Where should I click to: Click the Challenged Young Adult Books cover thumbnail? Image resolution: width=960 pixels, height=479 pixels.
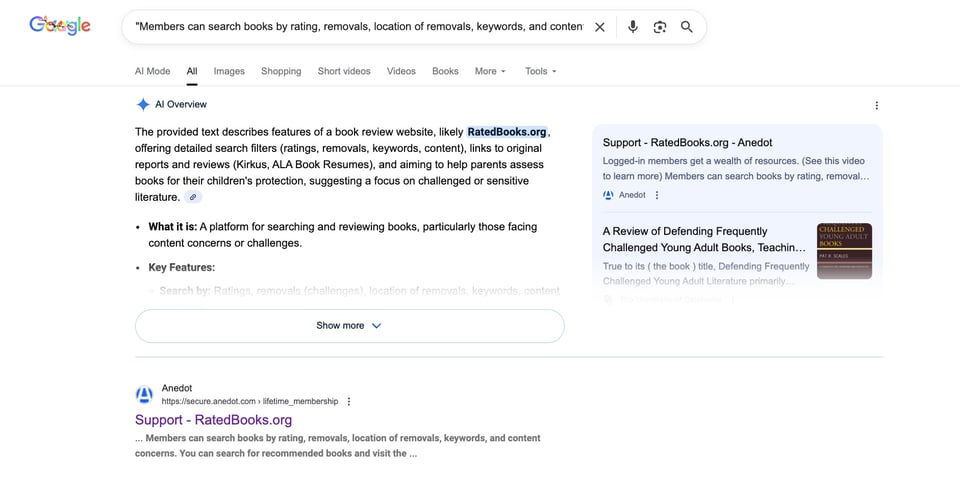pyautogui.click(x=844, y=251)
